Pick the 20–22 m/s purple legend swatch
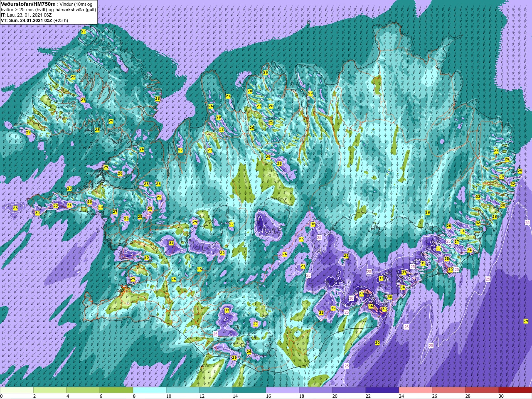 click(349, 390)
